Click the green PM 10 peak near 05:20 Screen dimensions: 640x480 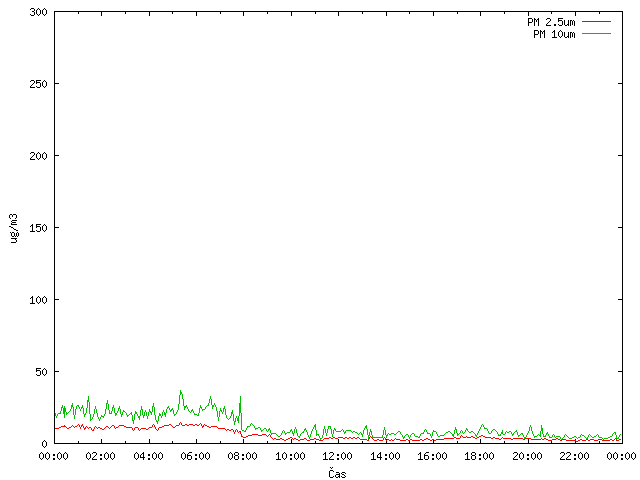[x=181, y=391]
